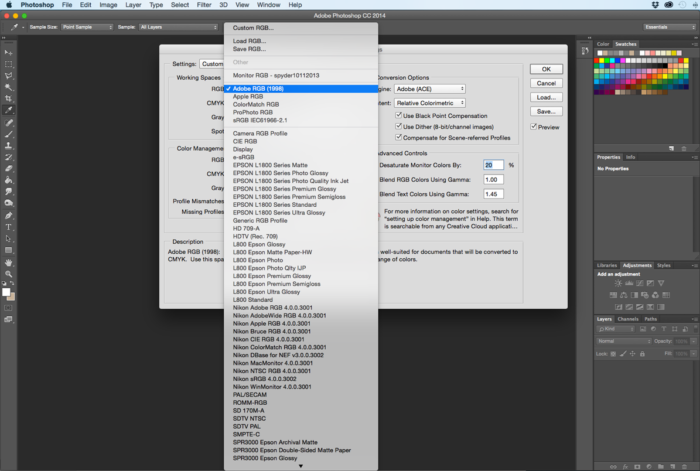This screenshot has width=700, height=471.
Task: Click the foreground color swatch in toolbar
Action: tap(6, 292)
